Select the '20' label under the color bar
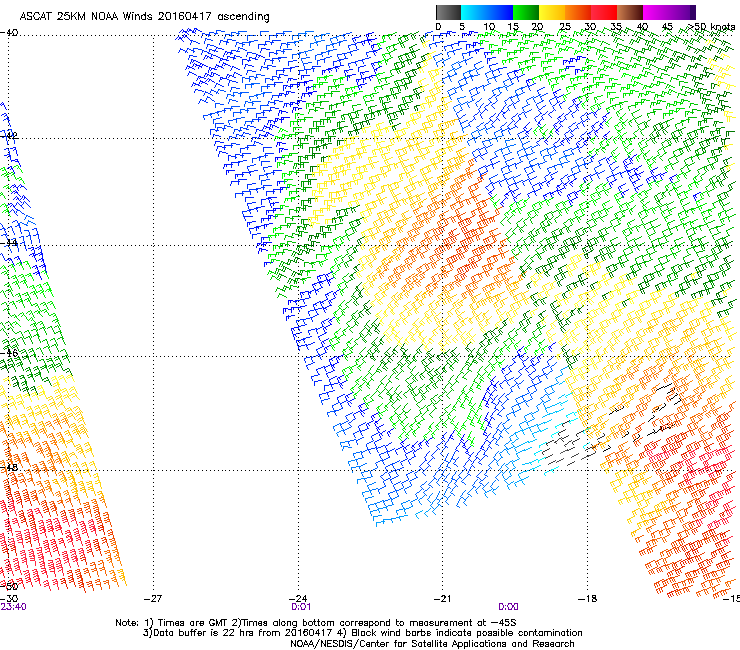Viewport: 740px width, 650px height. click(x=538, y=27)
